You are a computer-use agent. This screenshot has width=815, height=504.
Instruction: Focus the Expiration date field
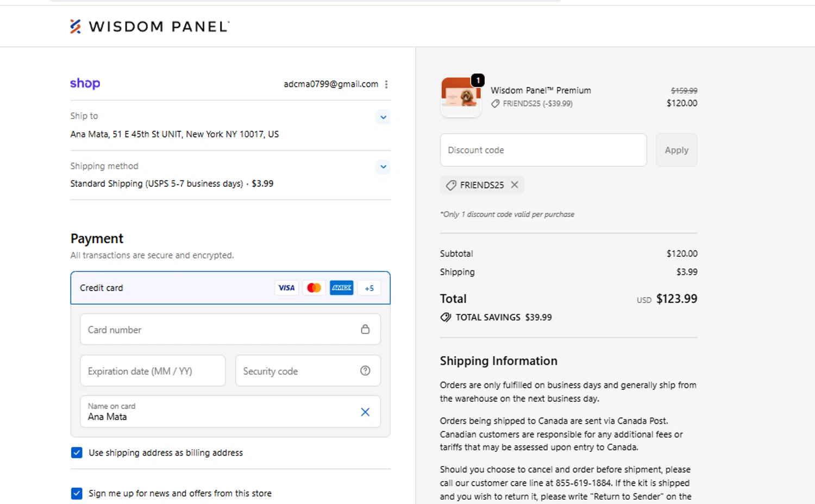pos(153,371)
